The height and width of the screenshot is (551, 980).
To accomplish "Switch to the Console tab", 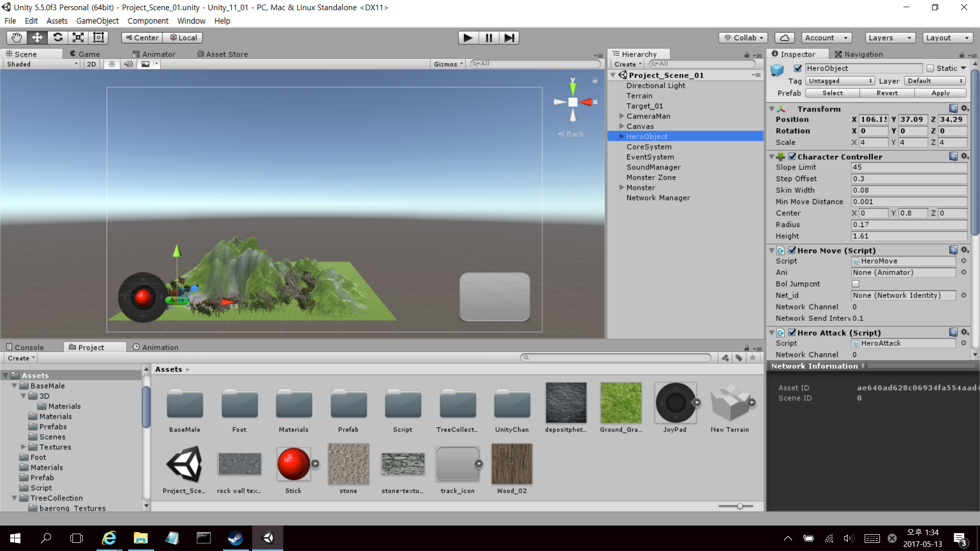I will pos(25,347).
